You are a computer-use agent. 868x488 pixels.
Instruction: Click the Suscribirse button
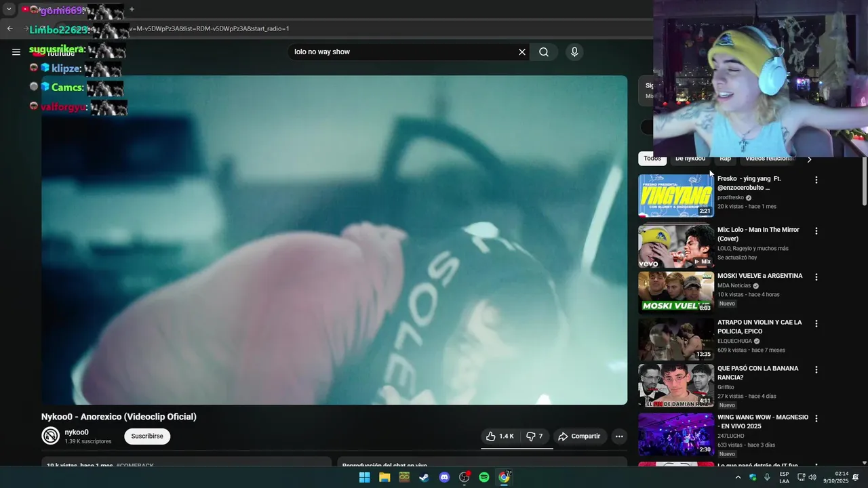[147, 436]
